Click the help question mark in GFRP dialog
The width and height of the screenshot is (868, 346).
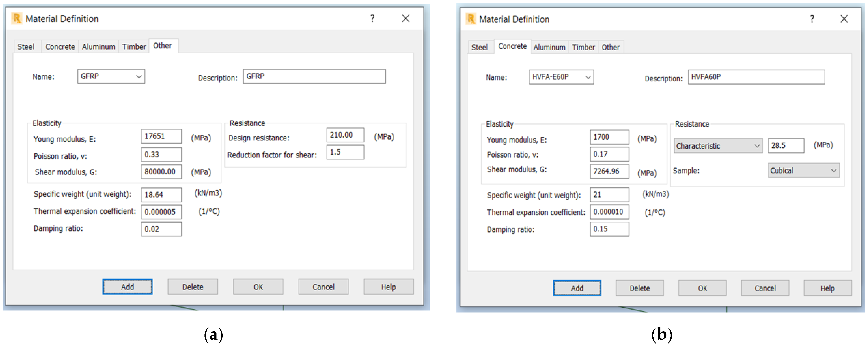(x=372, y=19)
